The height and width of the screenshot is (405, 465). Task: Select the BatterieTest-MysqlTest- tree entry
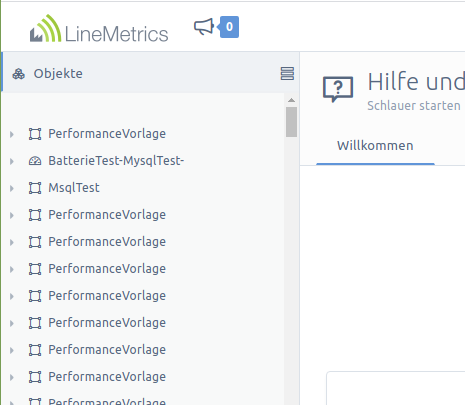(x=116, y=161)
